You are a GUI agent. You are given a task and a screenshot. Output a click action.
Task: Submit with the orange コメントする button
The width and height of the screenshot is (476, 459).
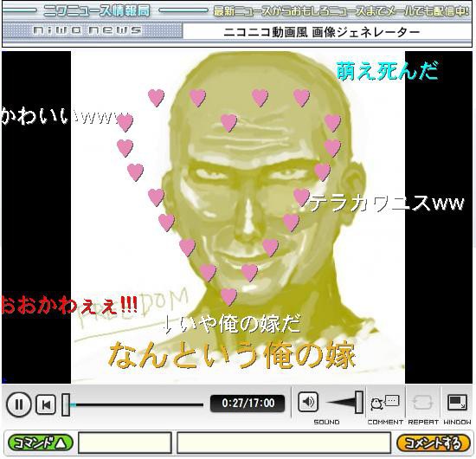tap(434, 443)
